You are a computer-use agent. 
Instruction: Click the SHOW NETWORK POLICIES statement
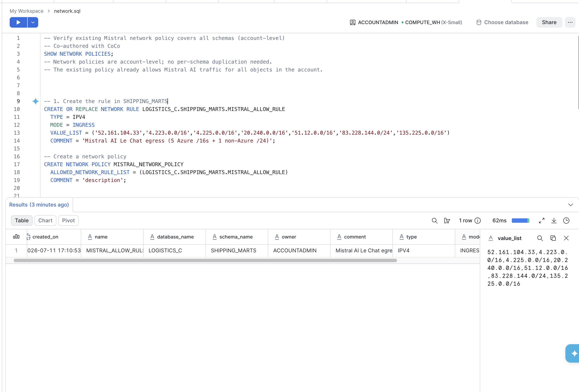coord(79,54)
